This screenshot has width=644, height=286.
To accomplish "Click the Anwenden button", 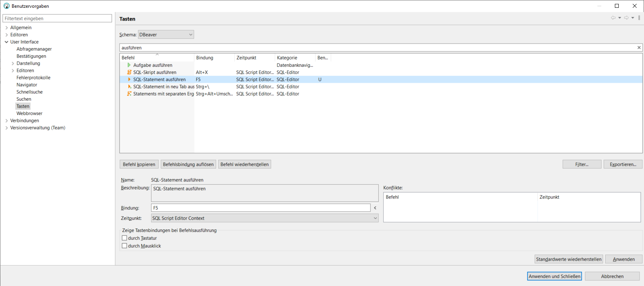I will pos(624,259).
